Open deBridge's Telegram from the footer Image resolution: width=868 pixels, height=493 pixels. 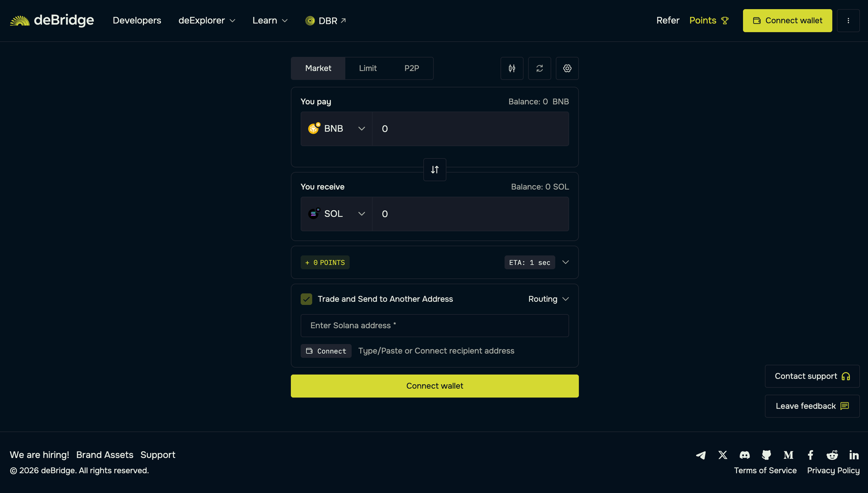pos(701,455)
